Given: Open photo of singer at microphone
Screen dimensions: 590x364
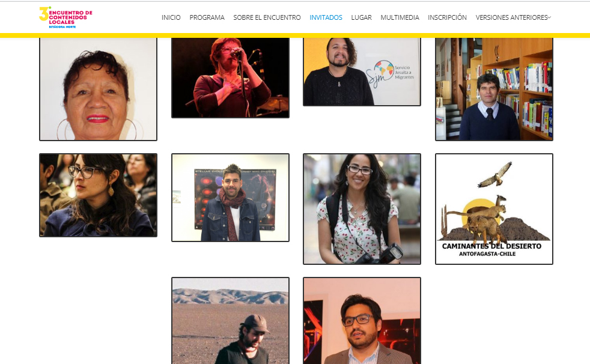Looking at the screenshot, I should click(x=230, y=78).
